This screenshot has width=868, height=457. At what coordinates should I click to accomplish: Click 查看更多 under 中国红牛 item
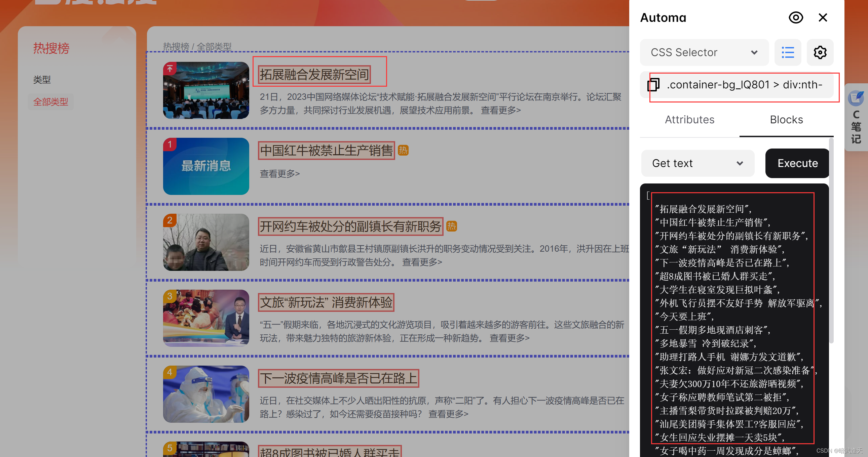(x=279, y=174)
